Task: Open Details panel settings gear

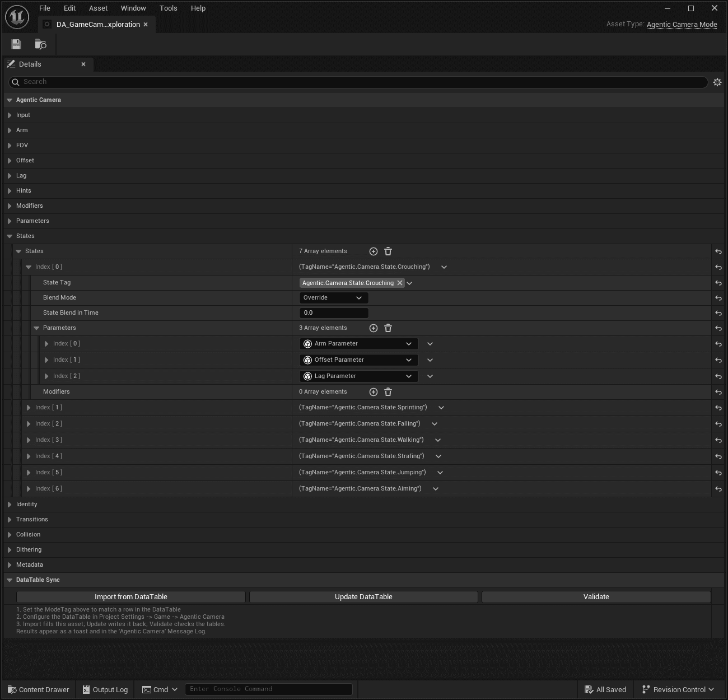Action: pos(717,82)
